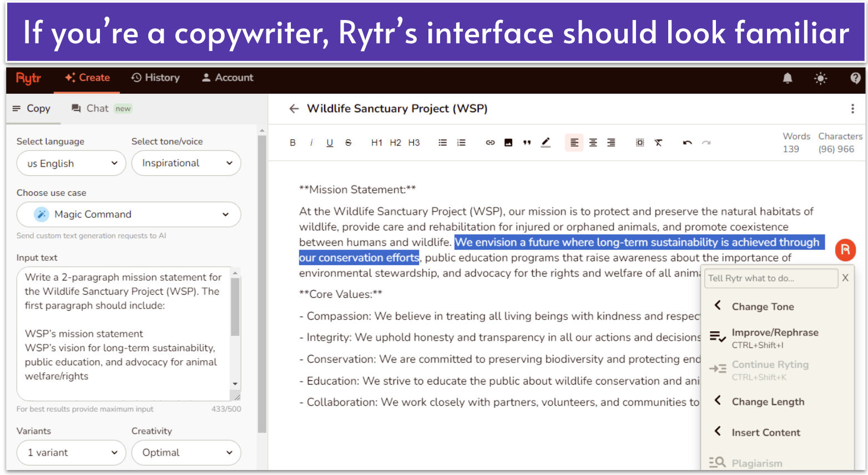Screen dimensions: 868x475
Task: Click the Rytr logo
Action: (28, 78)
